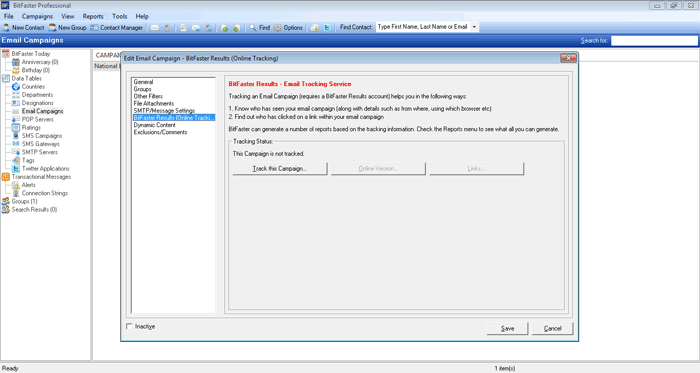This screenshot has width=700, height=373.
Task: Click the Twitter Applications icon in tree
Action: pyautogui.click(x=16, y=169)
